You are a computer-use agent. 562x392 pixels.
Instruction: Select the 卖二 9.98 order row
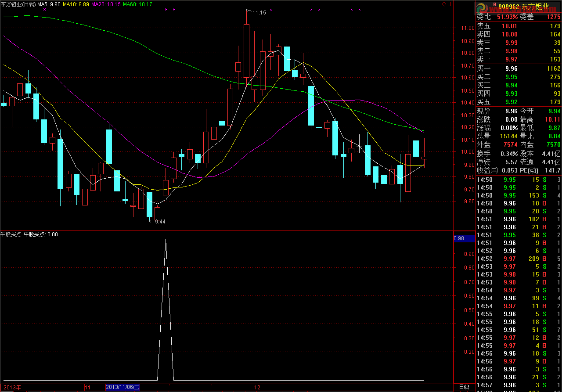coord(519,51)
